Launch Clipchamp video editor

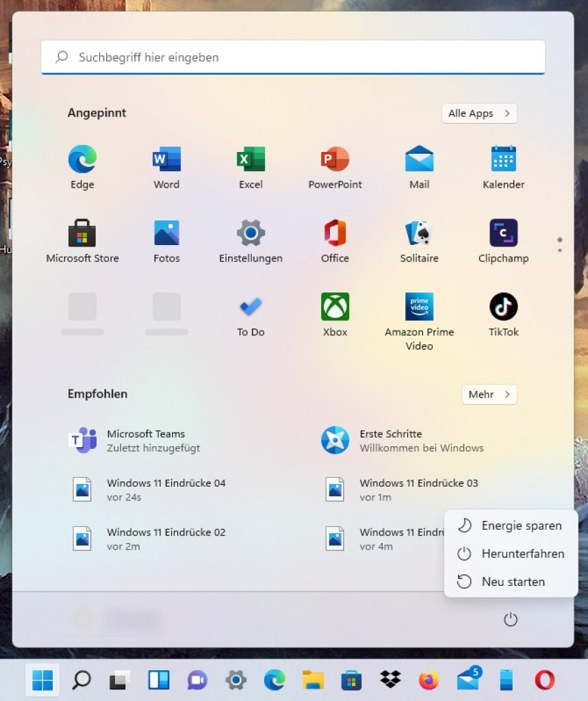(504, 241)
